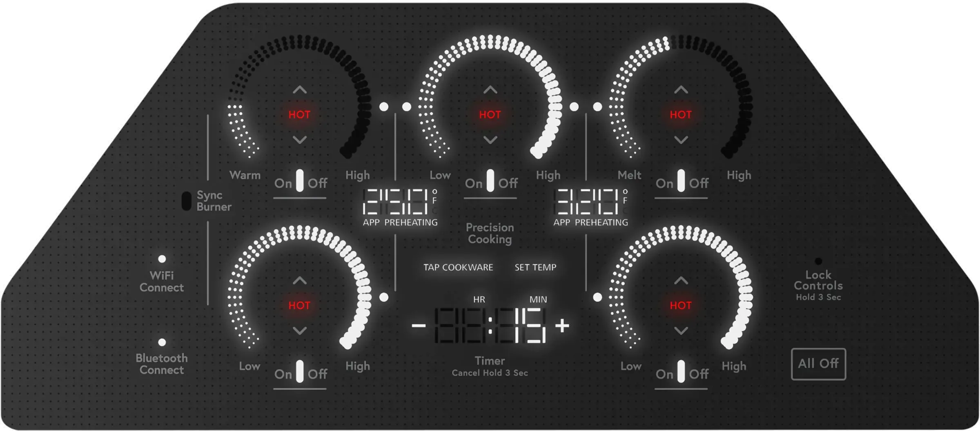The height and width of the screenshot is (431, 980).
Task: Select the Precision Cooking zone
Action: 490,233
